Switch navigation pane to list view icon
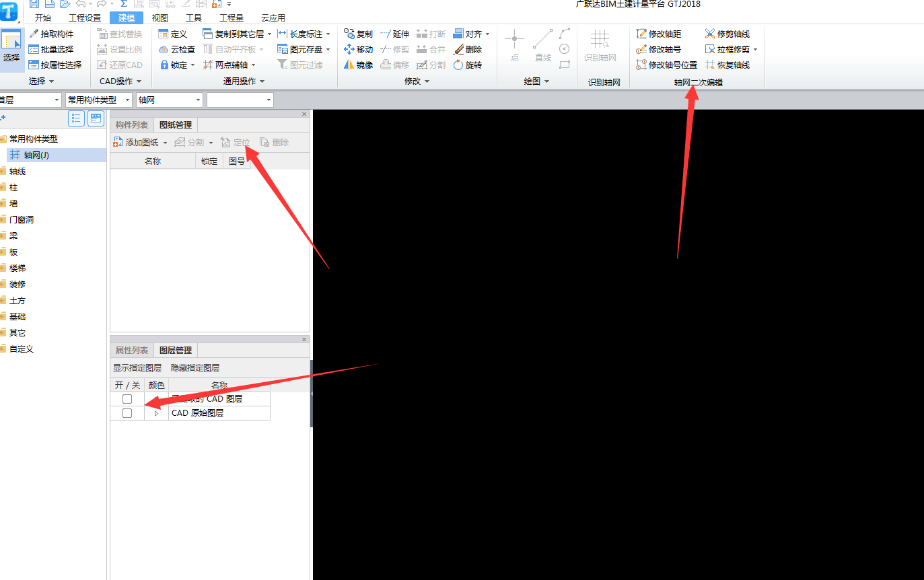 click(x=76, y=118)
